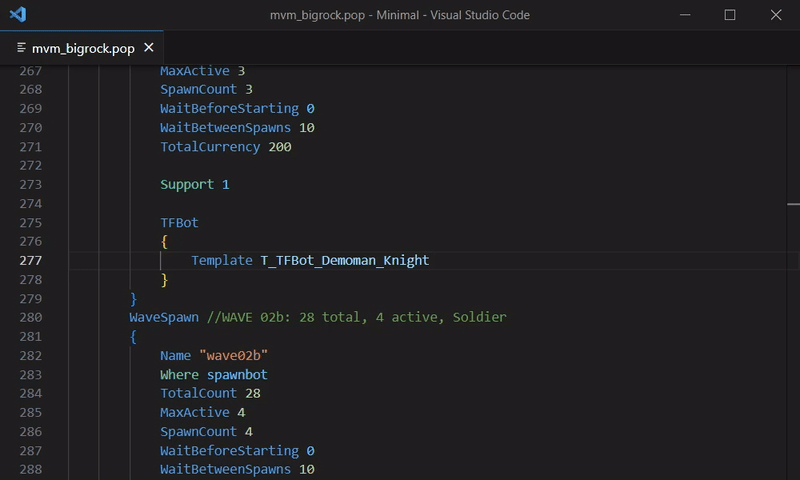
Task: Click the file icon on mvm_bigrock.pop tab
Action: 21,48
